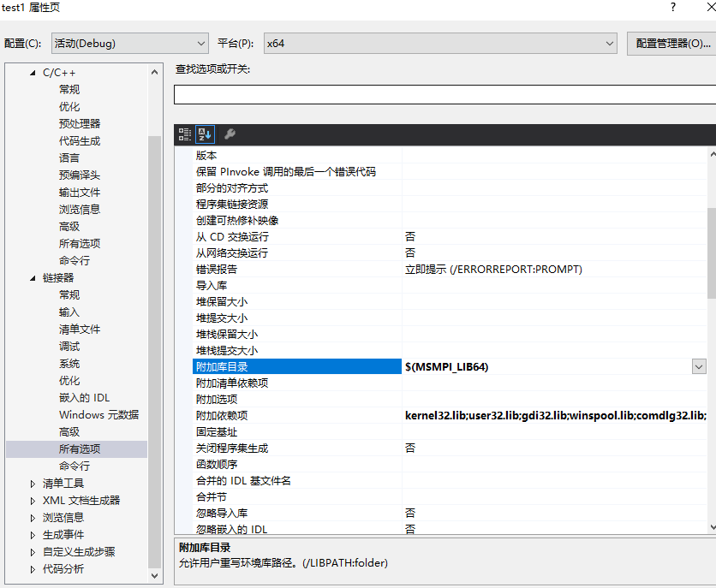Expand the 代码分析 node
The height and width of the screenshot is (588, 716).
tap(33, 568)
